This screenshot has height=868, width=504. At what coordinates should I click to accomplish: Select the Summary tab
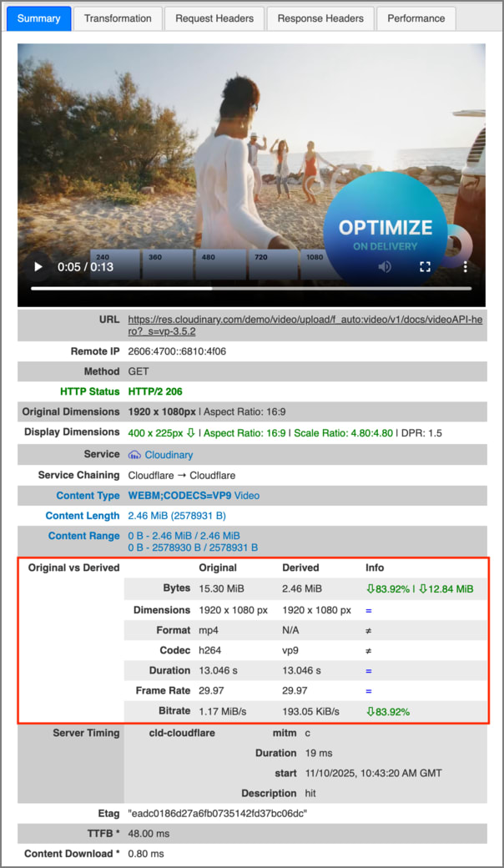click(39, 18)
